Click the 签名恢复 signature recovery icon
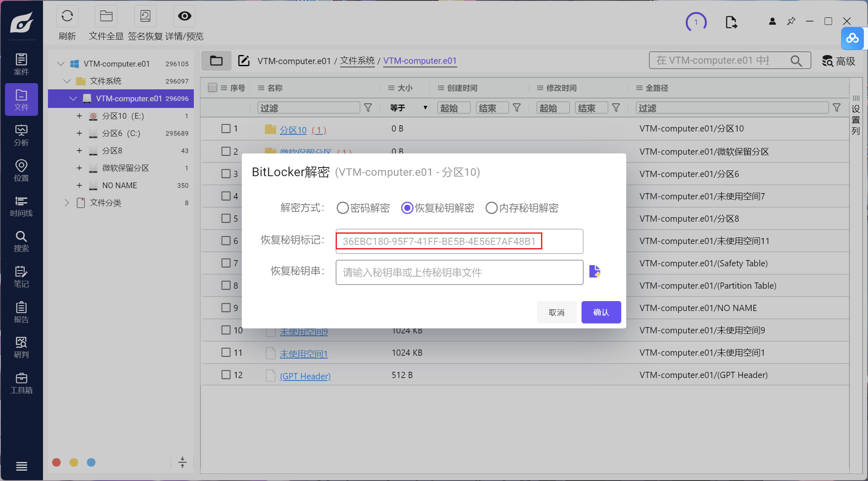868x481 pixels. (x=145, y=17)
